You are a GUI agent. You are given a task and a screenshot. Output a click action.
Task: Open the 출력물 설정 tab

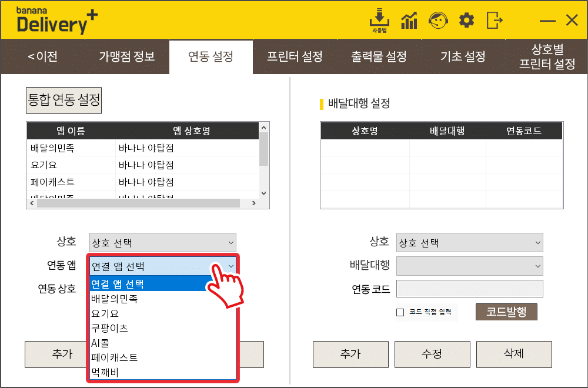(379, 56)
